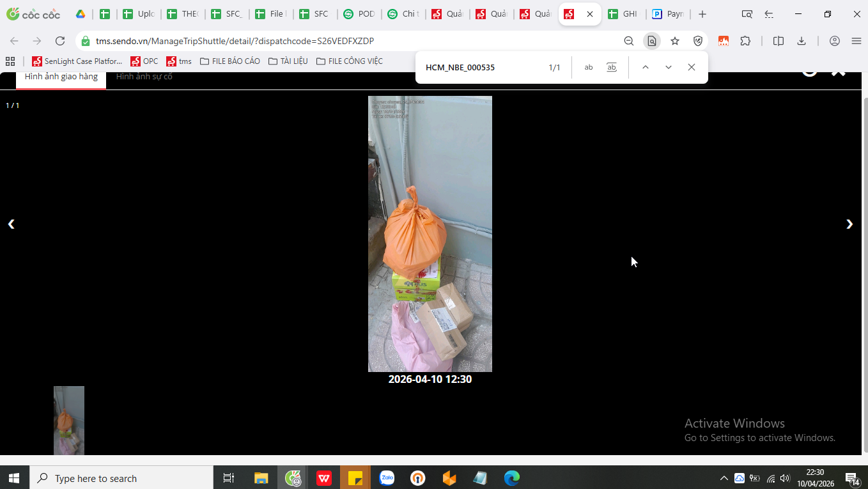868x489 pixels.
Task: Close the find bar
Action: pyautogui.click(x=692, y=68)
